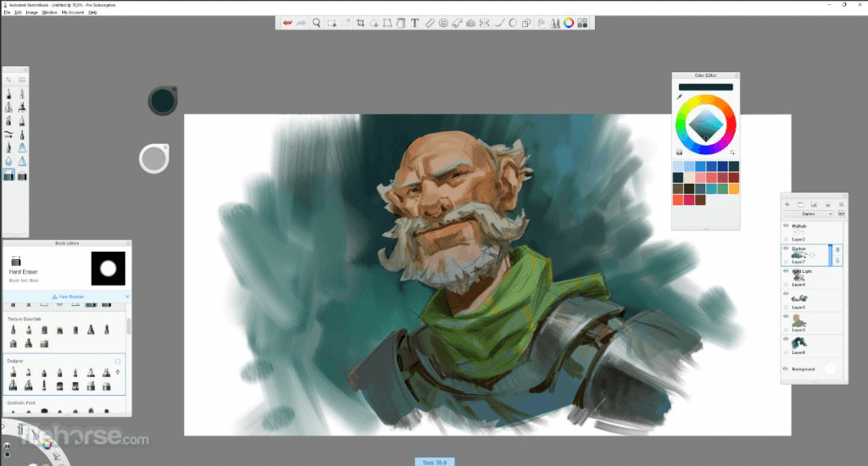Pick the orange color swatch
868x466 pixels.
pos(733,189)
